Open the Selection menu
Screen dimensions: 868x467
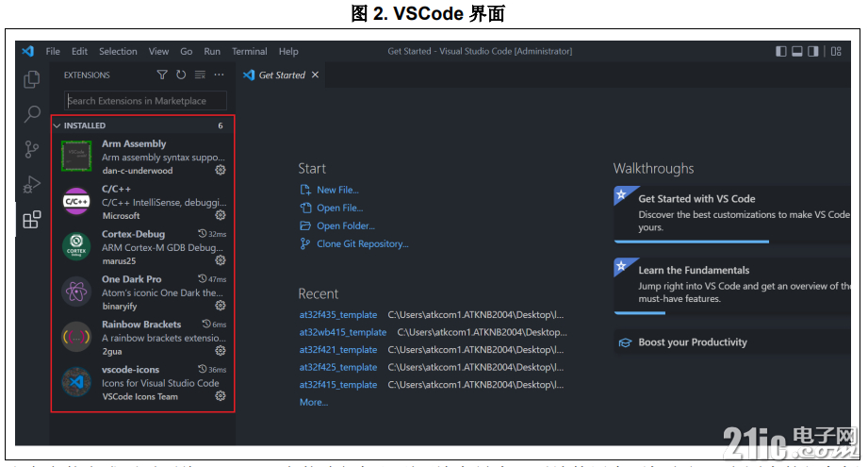(x=118, y=51)
